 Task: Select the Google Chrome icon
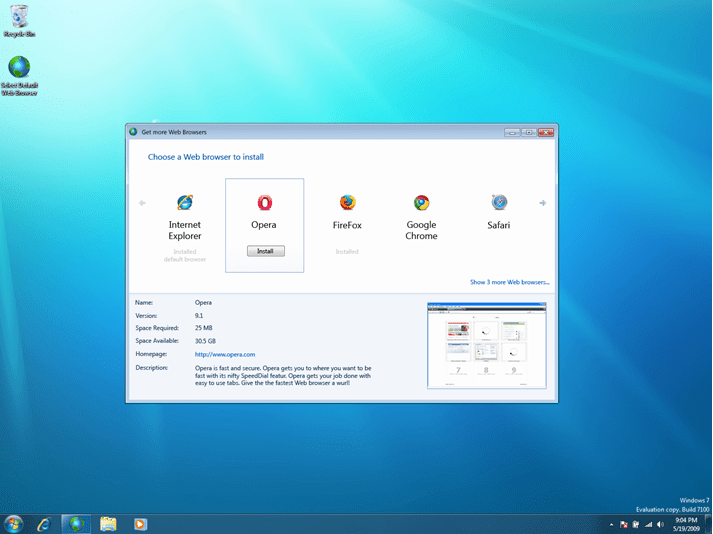tap(421, 203)
